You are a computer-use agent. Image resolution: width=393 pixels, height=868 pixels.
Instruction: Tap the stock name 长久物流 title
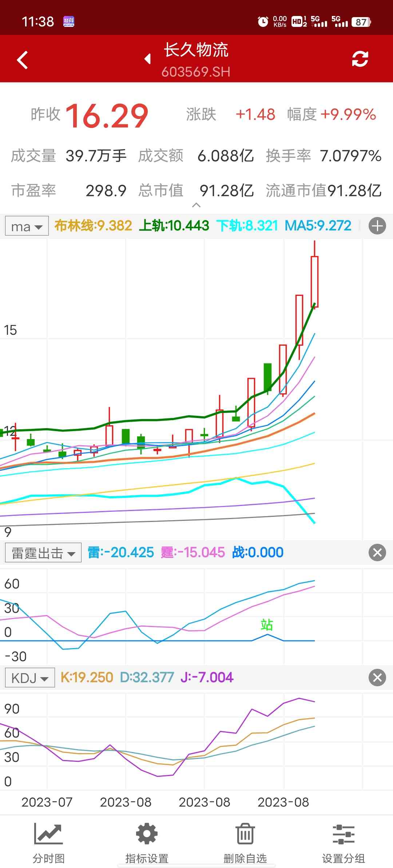(x=196, y=50)
